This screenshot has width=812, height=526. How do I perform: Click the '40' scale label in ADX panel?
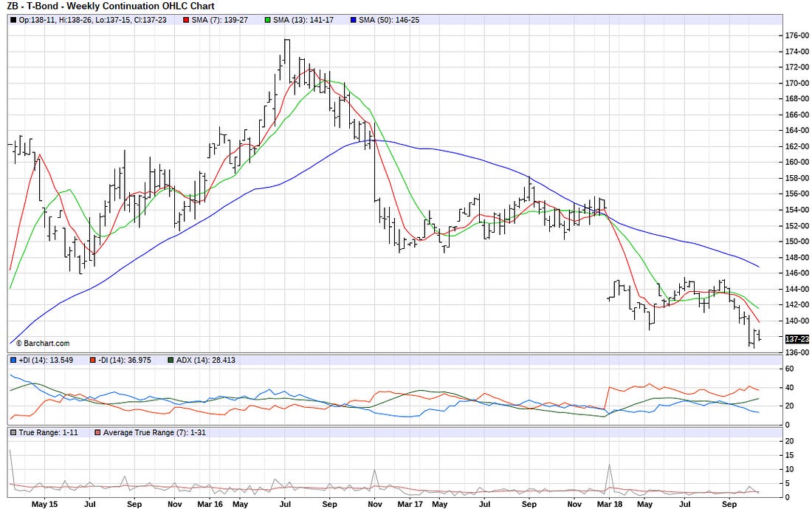(790, 388)
